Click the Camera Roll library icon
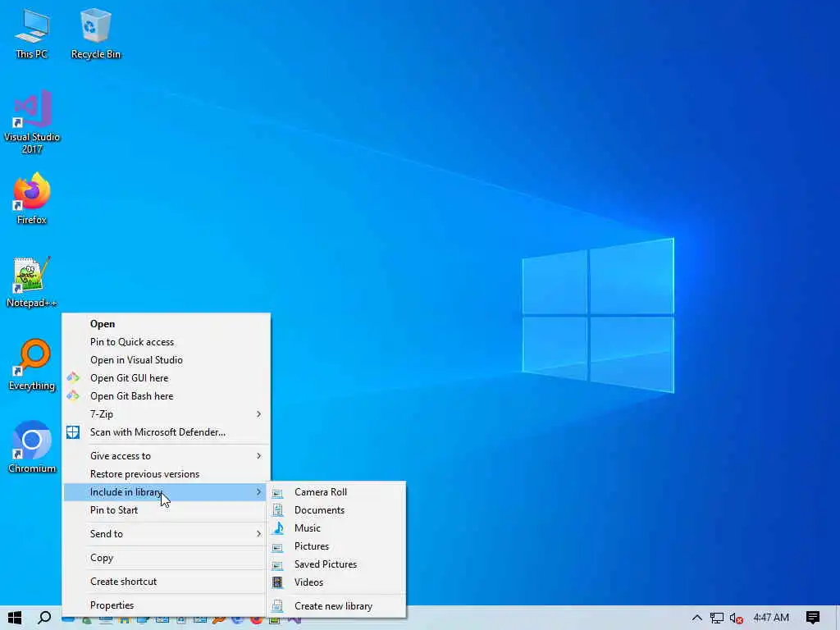This screenshot has width=840, height=630. (277, 493)
